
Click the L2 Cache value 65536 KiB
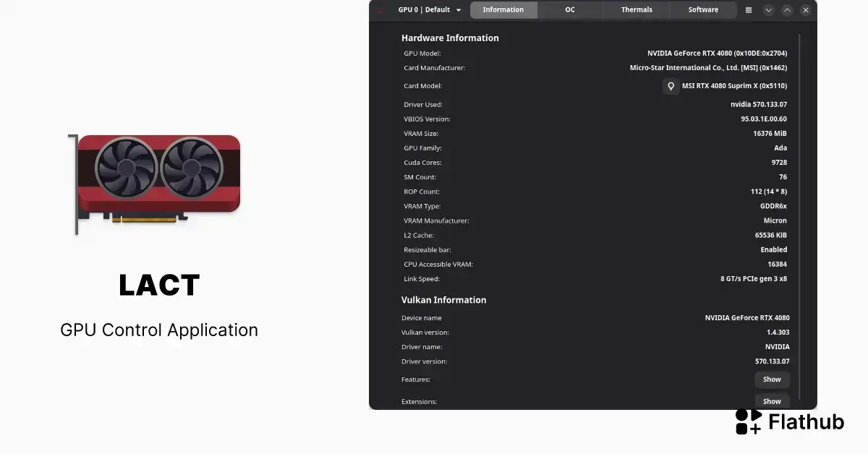[x=771, y=235]
